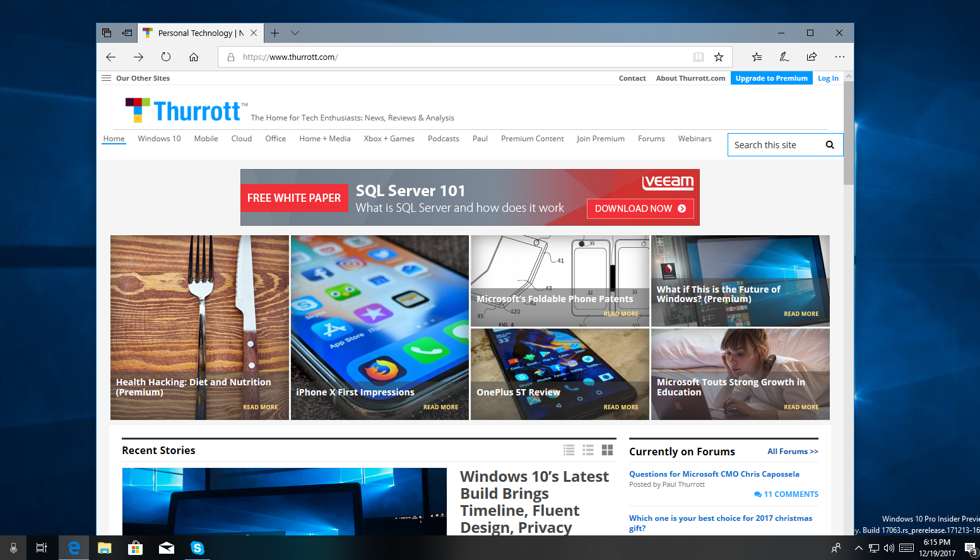Show tab previews chevron

(295, 33)
